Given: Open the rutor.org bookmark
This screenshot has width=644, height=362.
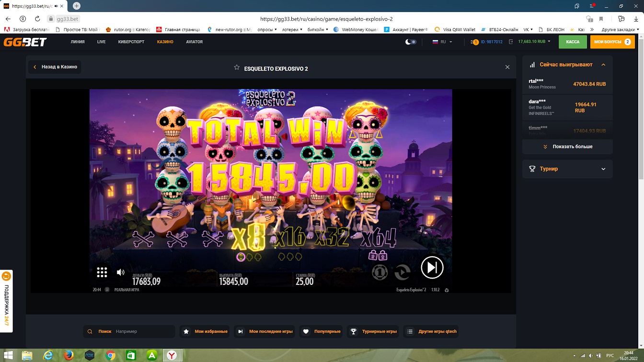Looking at the screenshot, I should coord(128,30).
